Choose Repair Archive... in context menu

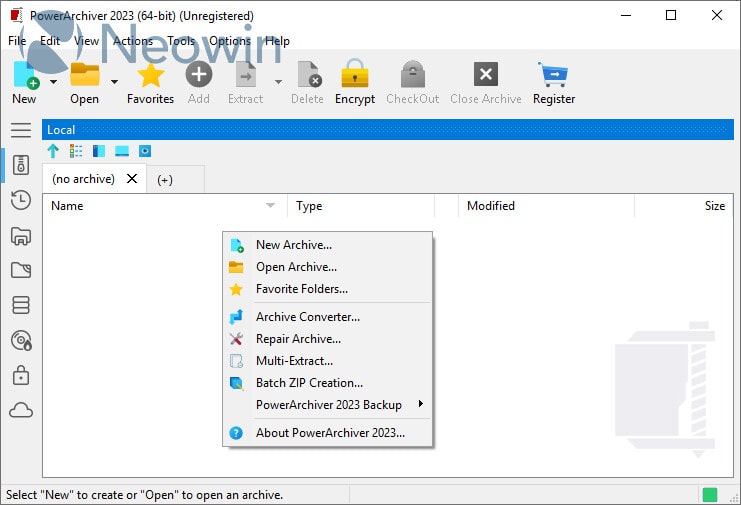(x=327, y=339)
